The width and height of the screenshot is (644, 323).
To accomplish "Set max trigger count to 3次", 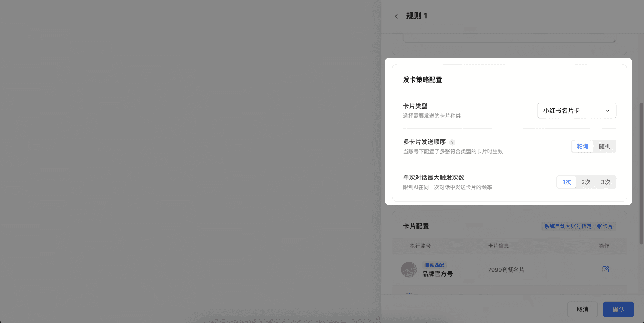I will coord(605,182).
